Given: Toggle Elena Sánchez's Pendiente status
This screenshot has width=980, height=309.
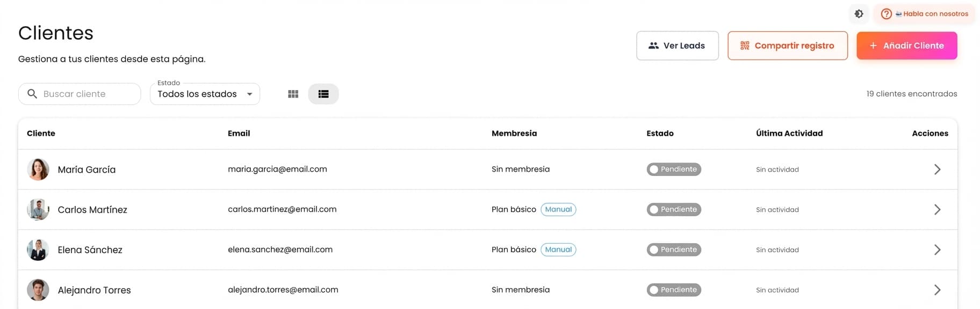Looking at the screenshot, I should point(674,250).
